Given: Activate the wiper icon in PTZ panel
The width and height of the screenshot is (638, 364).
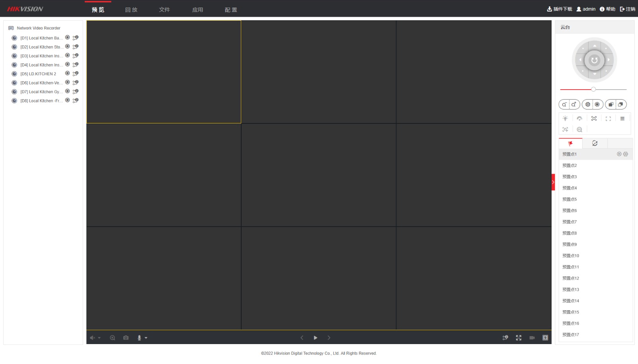Looking at the screenshot, I should [580, 119].
